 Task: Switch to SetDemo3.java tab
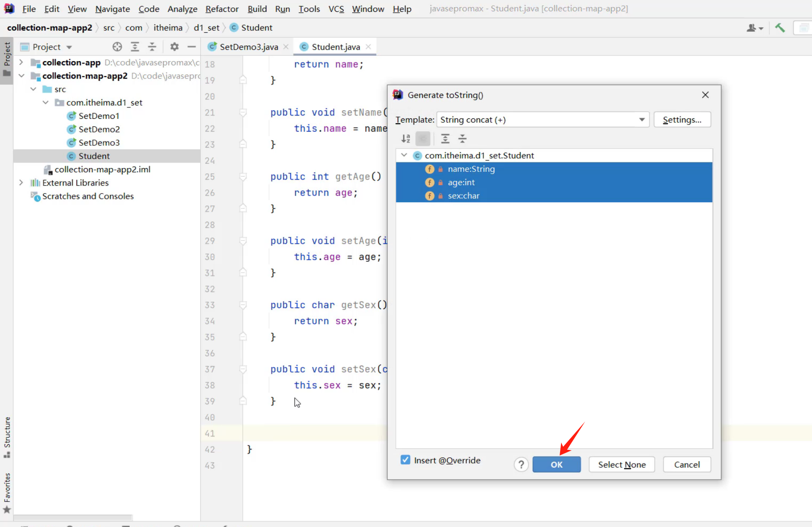pos(248,46)
